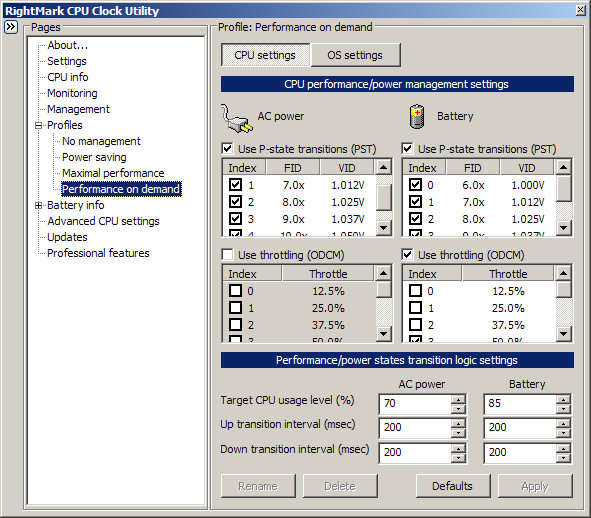The height and width of the screenshot is (518, 591).
Task: Click Battery Up transition interval field
Action: [520, 428]
